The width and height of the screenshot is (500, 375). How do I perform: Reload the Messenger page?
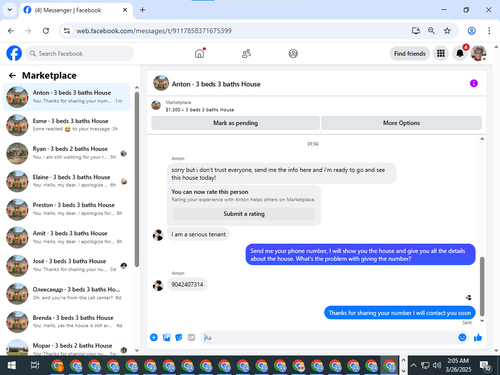pyautogui.click(x=46, y=31)
